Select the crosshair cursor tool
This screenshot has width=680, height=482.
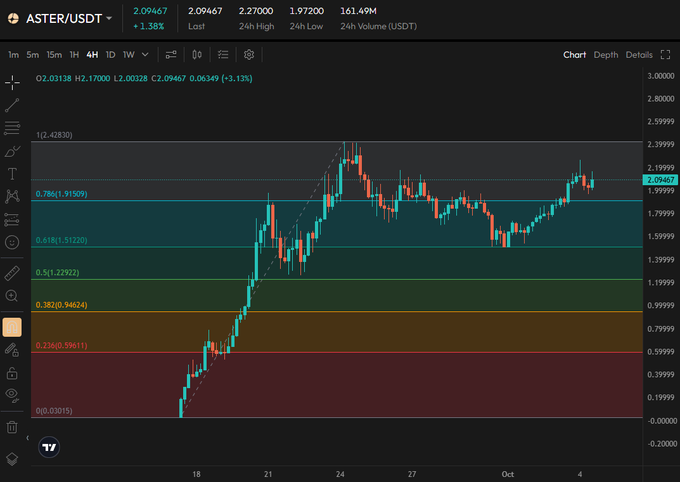point(12,81)
